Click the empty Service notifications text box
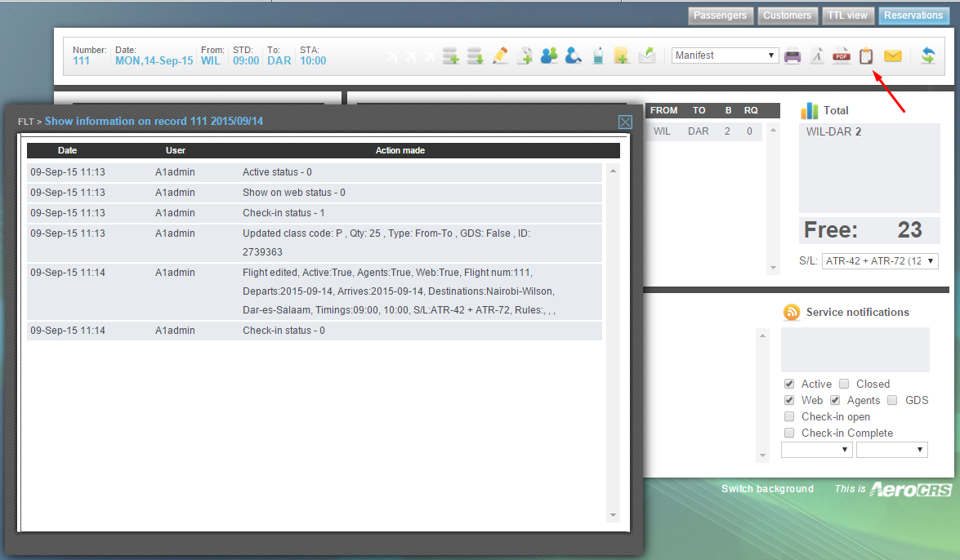 [855, 349]
